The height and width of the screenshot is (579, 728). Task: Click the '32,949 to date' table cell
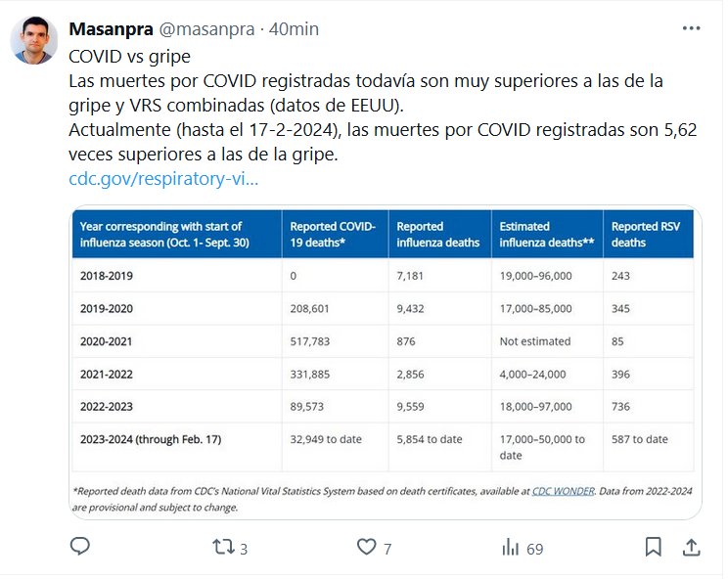pyautogui.click(x=326, y=439)
